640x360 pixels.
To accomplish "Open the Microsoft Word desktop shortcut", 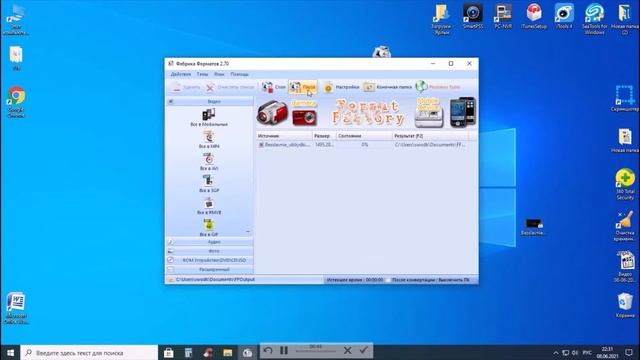I will point(16,308).
